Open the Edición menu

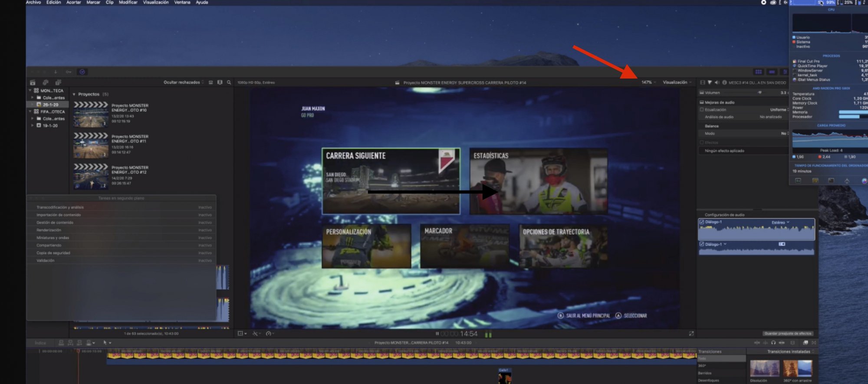(x=54, y=2)
